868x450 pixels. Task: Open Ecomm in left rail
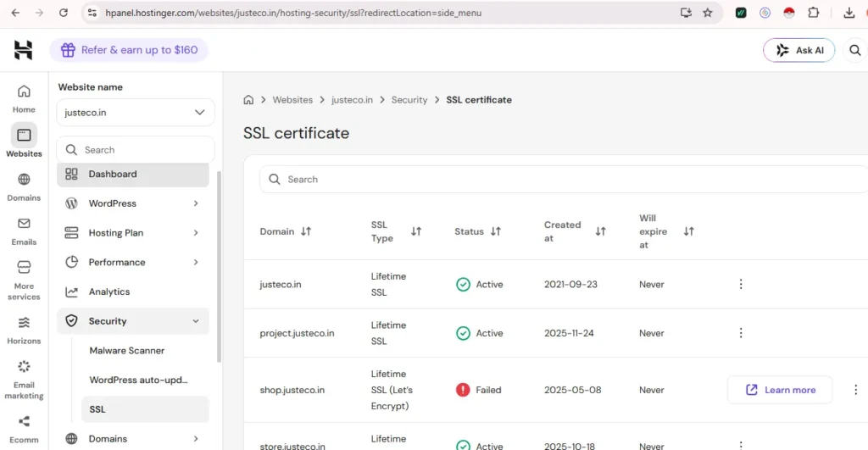tap(24, 430)
